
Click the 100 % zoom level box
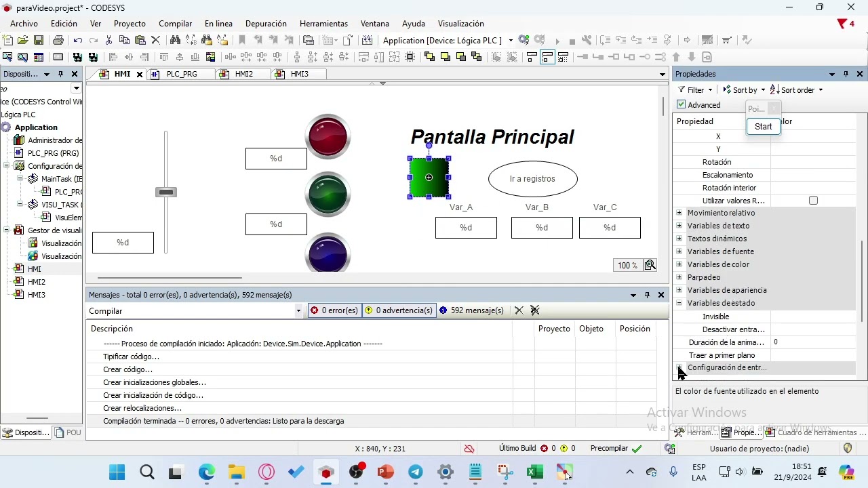pyautogui.click(x=627, y=265)
